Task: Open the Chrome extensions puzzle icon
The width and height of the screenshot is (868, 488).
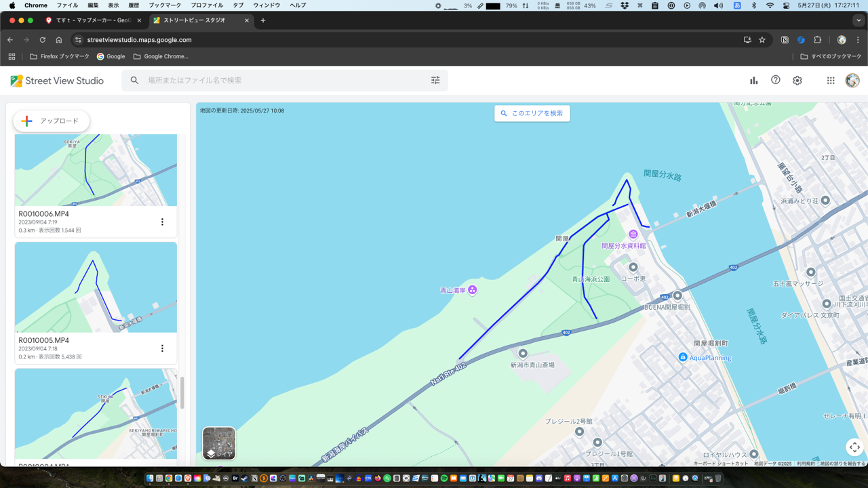Action: pos(817,40)
